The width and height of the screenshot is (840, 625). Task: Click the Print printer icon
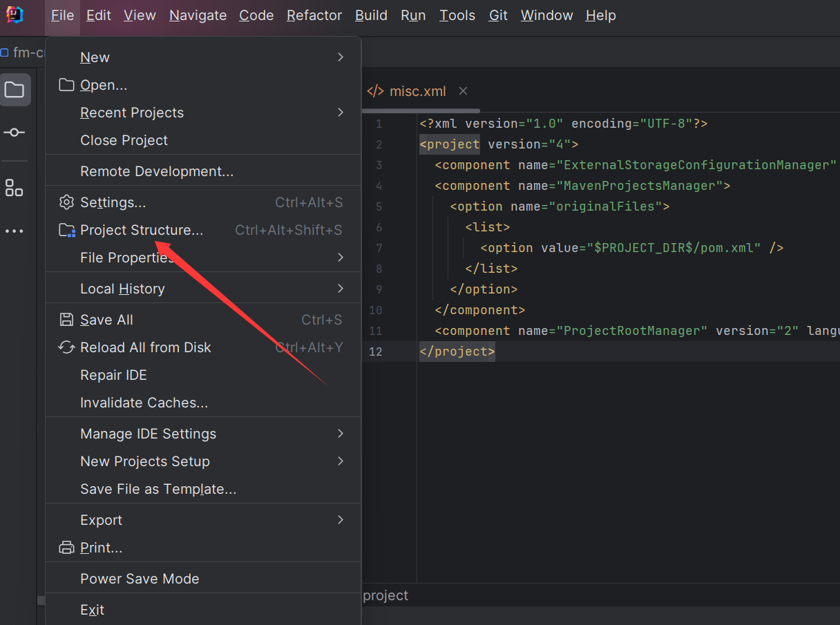[66, 548]
